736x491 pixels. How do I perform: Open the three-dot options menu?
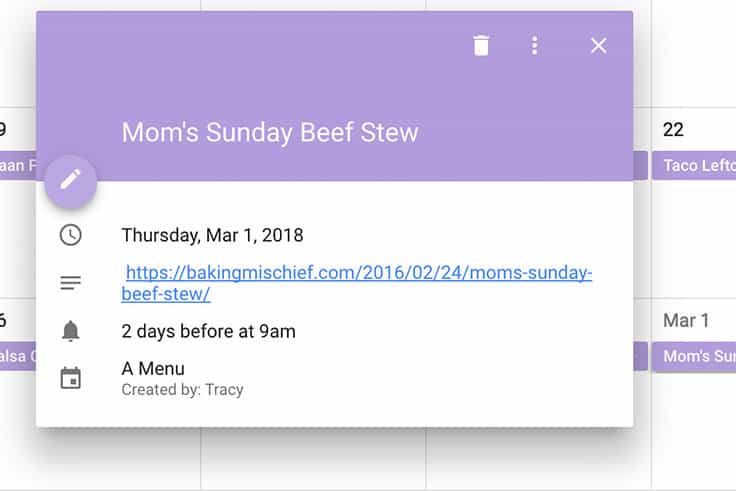534,46
